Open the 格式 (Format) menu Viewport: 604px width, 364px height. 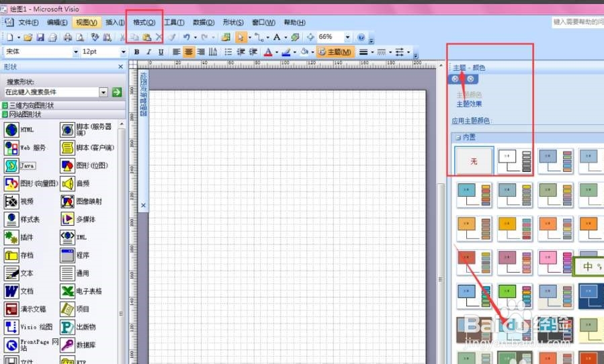pos(144,22)
